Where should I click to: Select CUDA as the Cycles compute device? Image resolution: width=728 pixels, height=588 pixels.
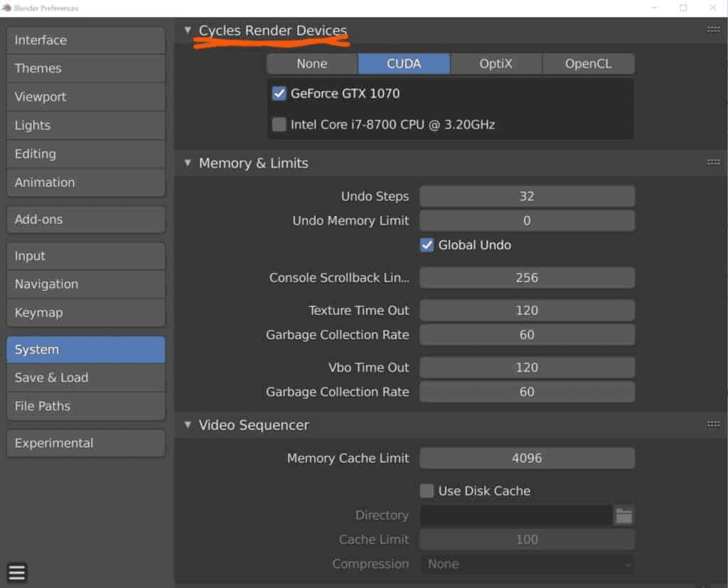click(x=404, y=63)
